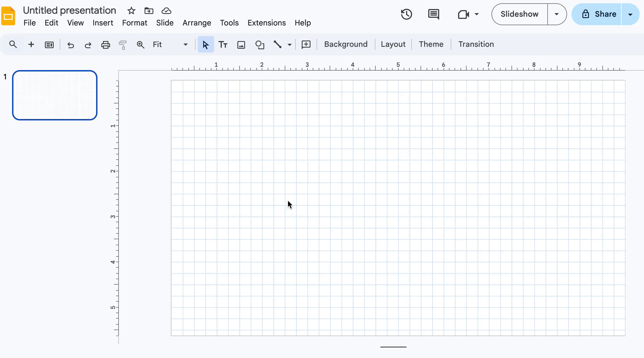This screenshot has width=644, height=358.
Task: Select the line tool
Action: (x=278, y=44)
